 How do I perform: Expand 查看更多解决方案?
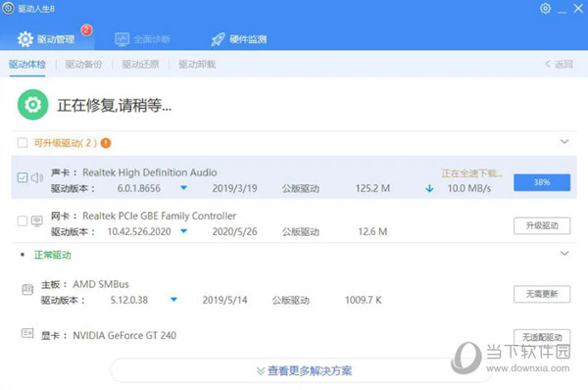[x=305, y=370]
